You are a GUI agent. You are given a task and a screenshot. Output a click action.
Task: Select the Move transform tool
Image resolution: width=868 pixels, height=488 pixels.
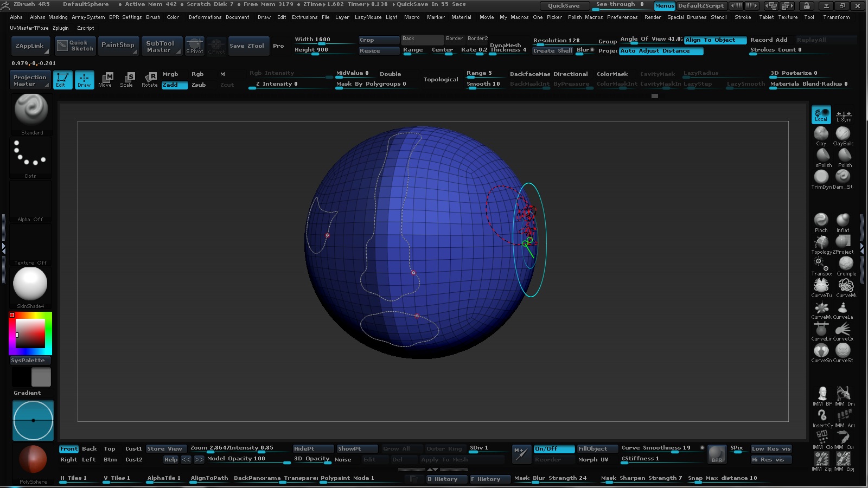click(x=105, y=79)
